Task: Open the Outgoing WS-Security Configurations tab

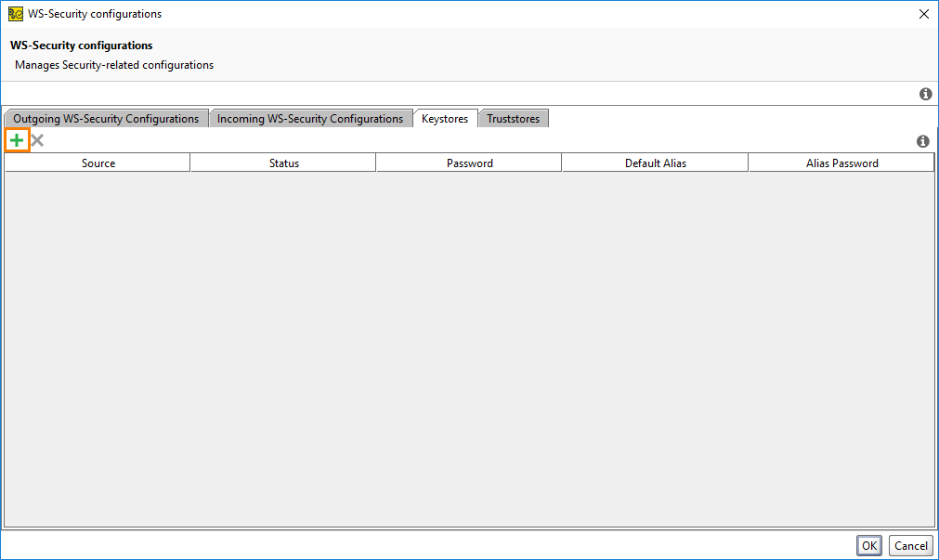Action: point(105,118)
